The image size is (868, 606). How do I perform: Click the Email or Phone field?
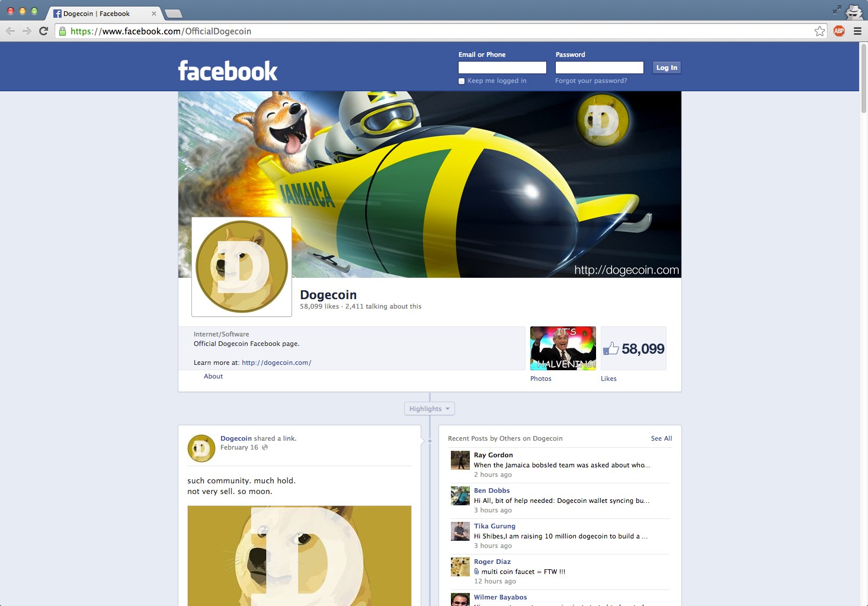[502, 68]
